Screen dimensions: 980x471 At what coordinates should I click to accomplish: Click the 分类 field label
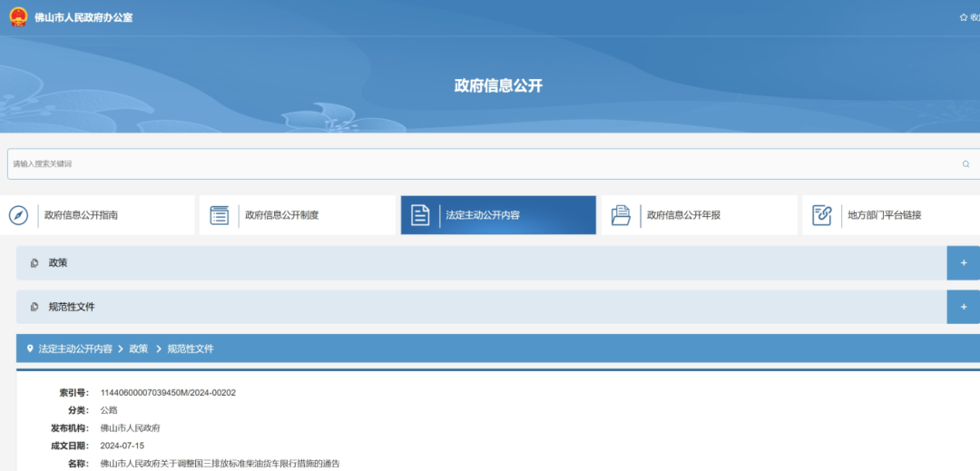tap(79, 410)
